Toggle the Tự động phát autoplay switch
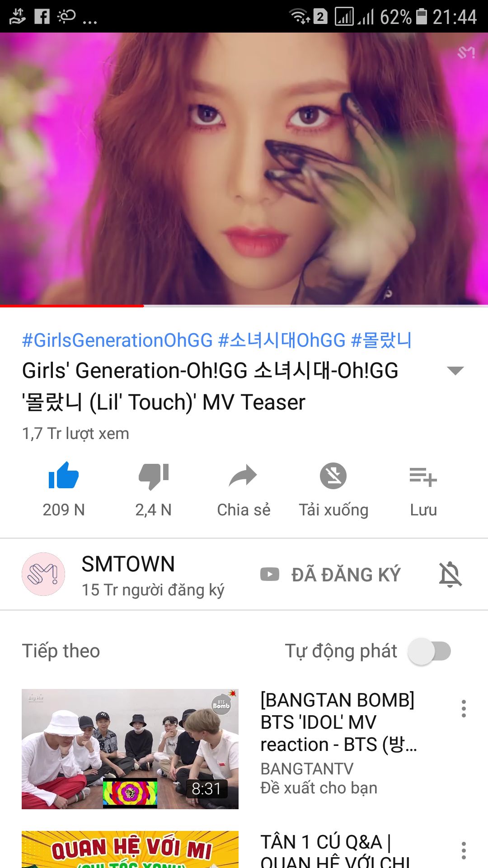This screenshot has height=868, width=488. pyautogui.click(x=429, y=651)
